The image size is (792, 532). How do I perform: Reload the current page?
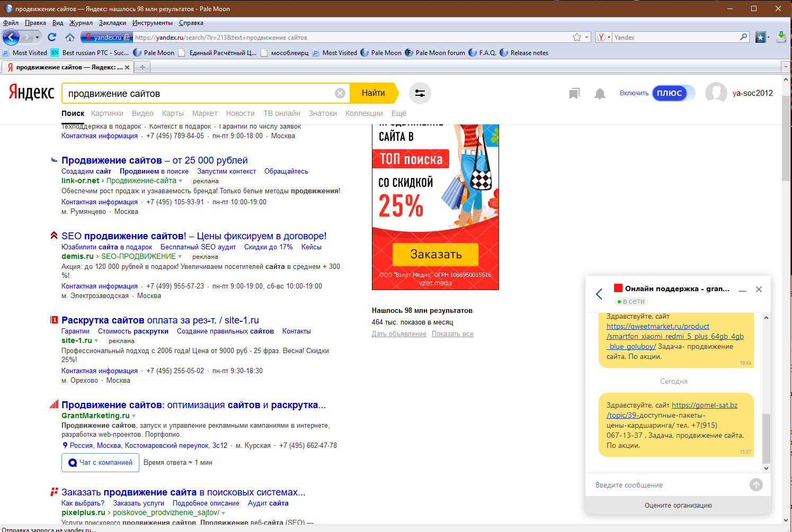point(52,37)
